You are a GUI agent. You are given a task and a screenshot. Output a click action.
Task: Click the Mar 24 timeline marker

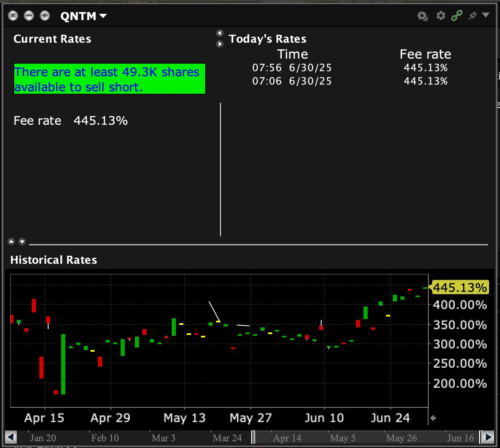(x=227, y=438)
